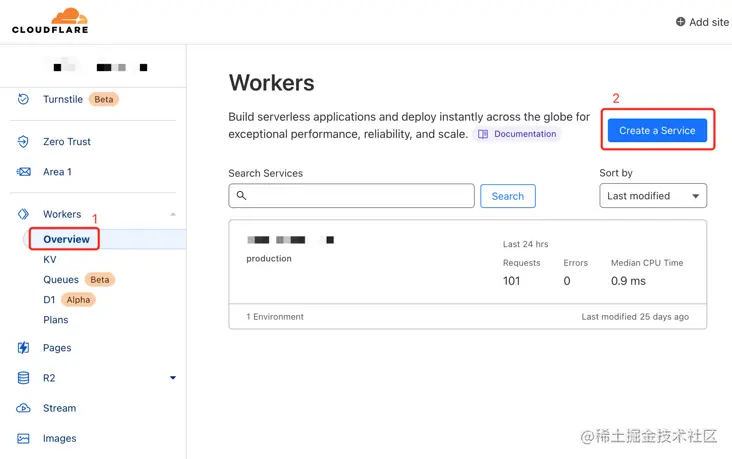
Task: Click the R2 database icon
Action: (x=23, y=378)
